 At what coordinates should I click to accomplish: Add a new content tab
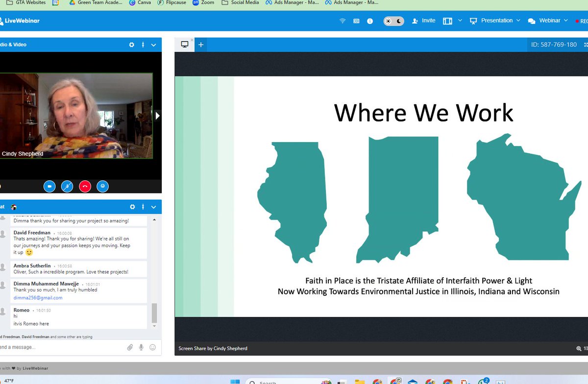200,45
